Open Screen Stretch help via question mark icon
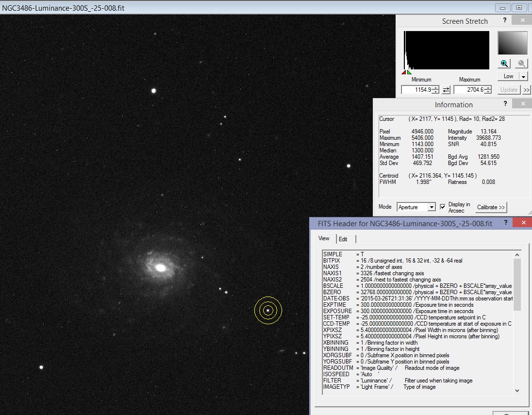The image size is (532, 415). pyautogui.click(x=505, y=20)
